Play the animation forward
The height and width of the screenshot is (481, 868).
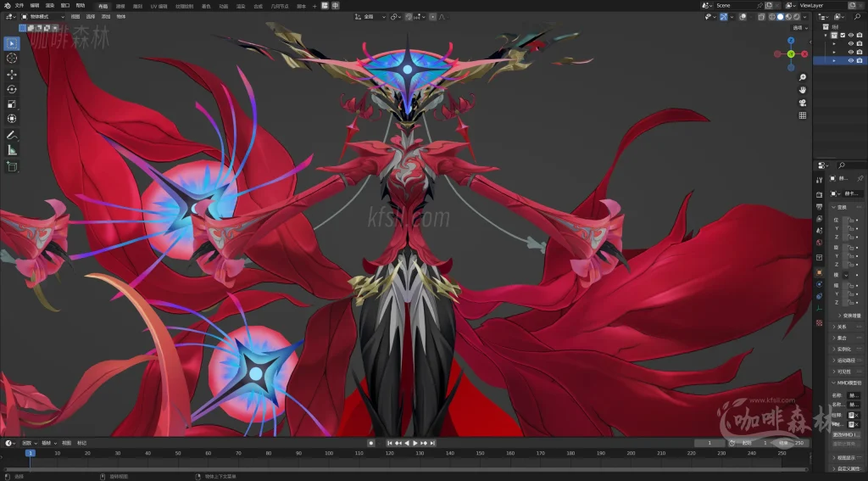coord(415,443)
